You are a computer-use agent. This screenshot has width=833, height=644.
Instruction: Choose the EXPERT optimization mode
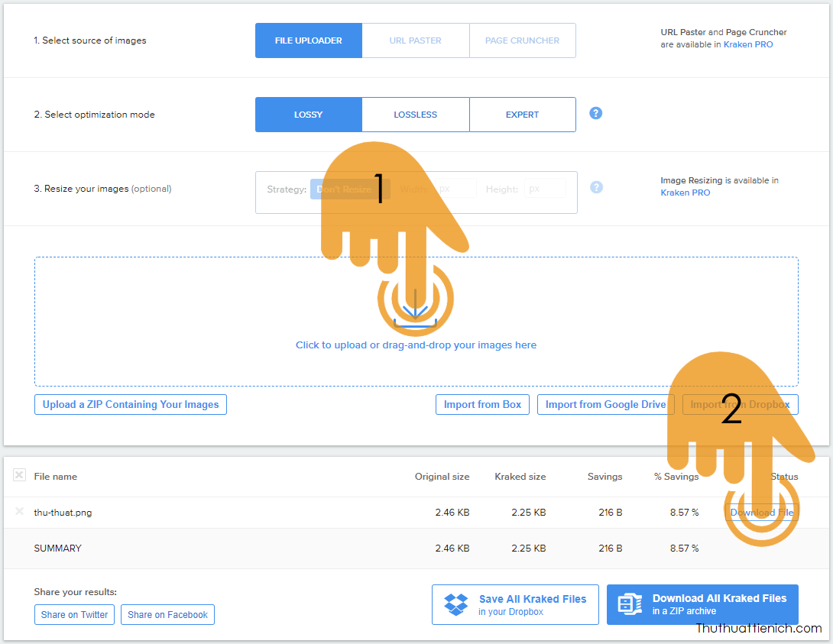pyautogui.click(x=522, y=115)
